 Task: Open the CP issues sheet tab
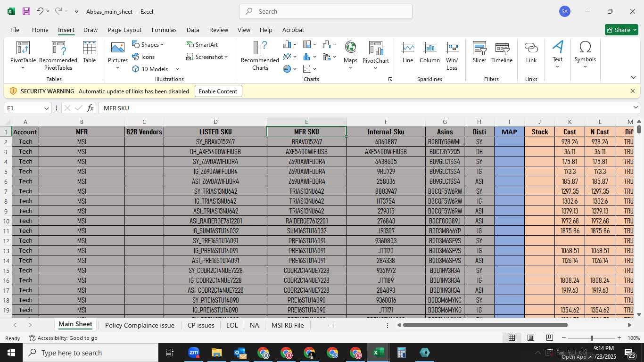(201, 325)
